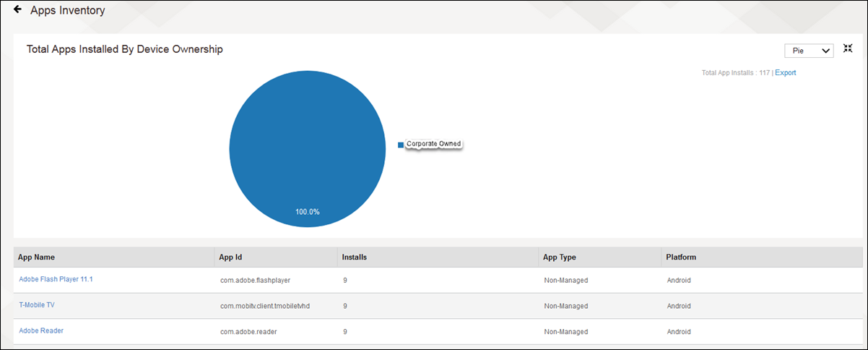This screenshot has height=350, width=868.
Task: Open the Adobe Reader app link
Action: pos(41,331)
